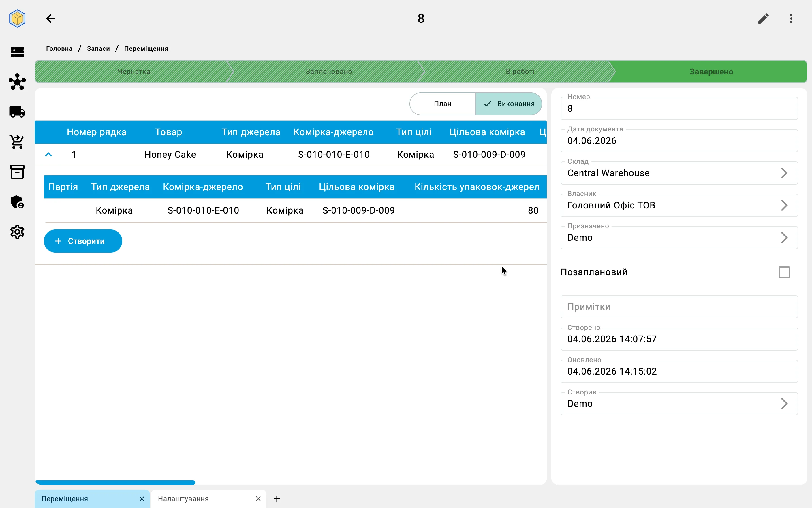Close the Переміщення bottom tab
Screen dimensions: 812x508
[142, 498]
